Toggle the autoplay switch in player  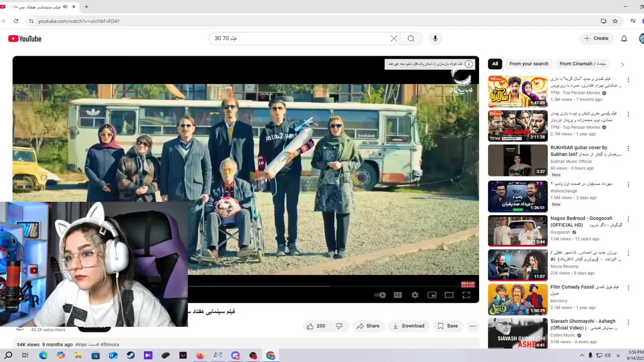(x=380, y=295)
